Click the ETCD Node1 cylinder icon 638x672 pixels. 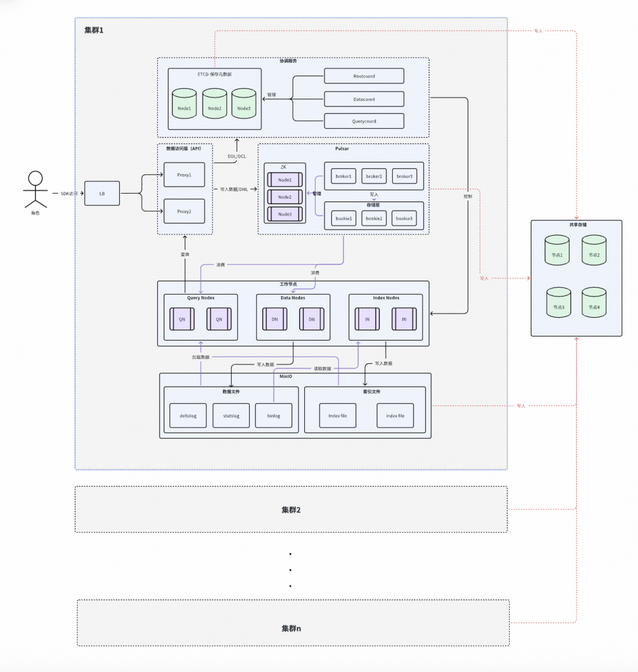[184, 103]
